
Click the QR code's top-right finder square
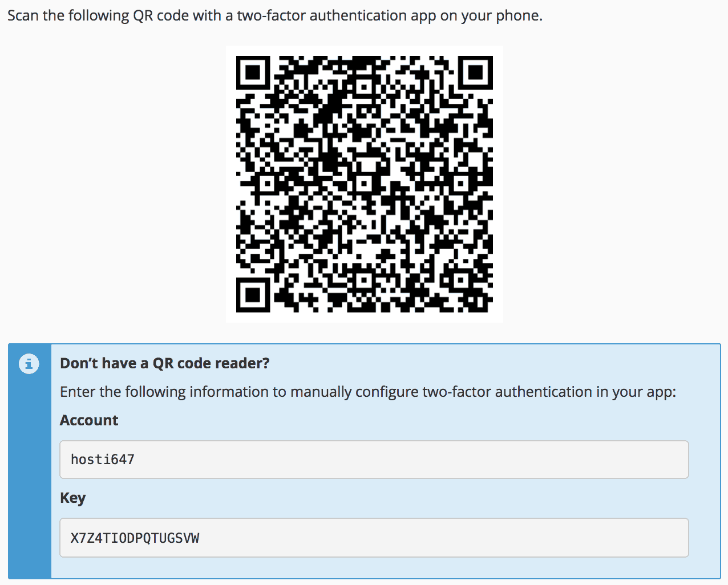click(x=476, y=72)
